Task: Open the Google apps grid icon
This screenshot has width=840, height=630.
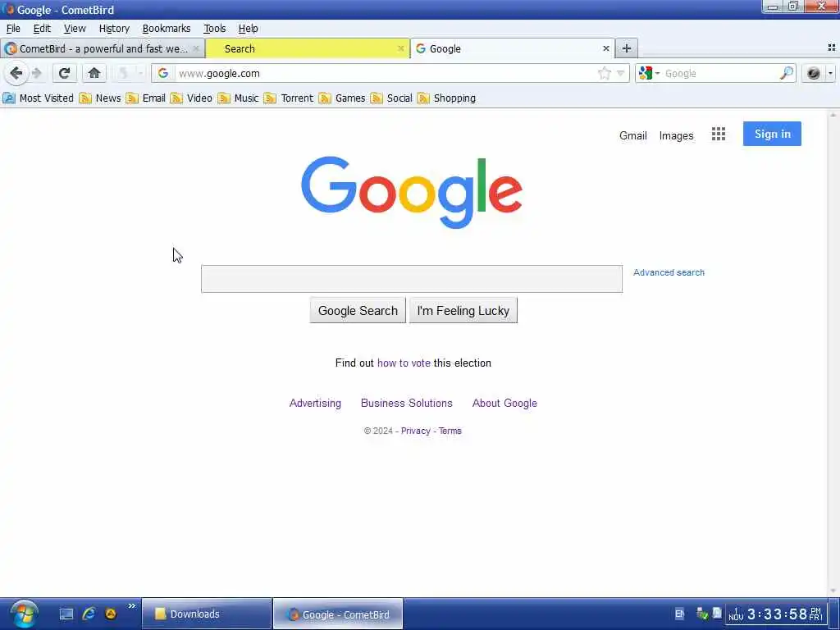Action: [x=719, y=134]
